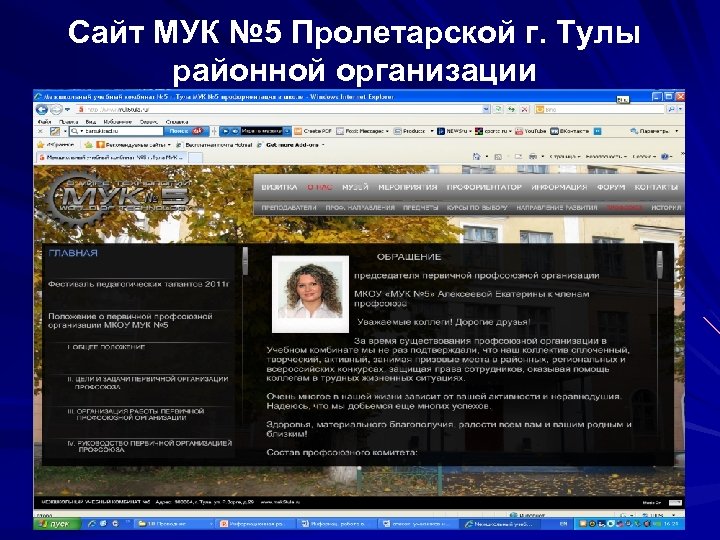The height and width of the screenshot is (540, 720).
Task: Click the Create PDF toolbar button
Action: pos(313,131)
